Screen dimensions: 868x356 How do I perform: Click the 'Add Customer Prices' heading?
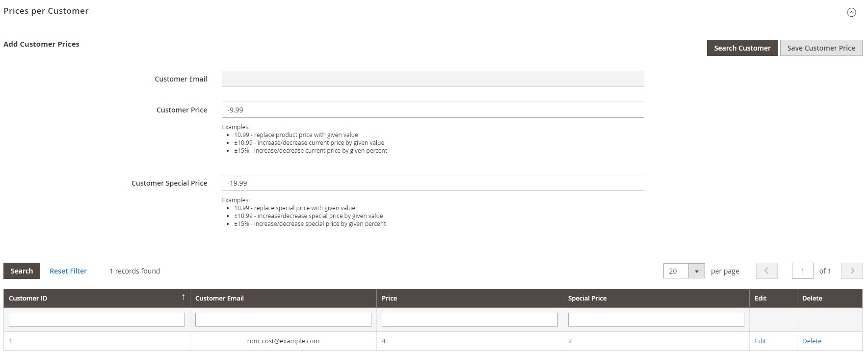(x=41, y=44)
